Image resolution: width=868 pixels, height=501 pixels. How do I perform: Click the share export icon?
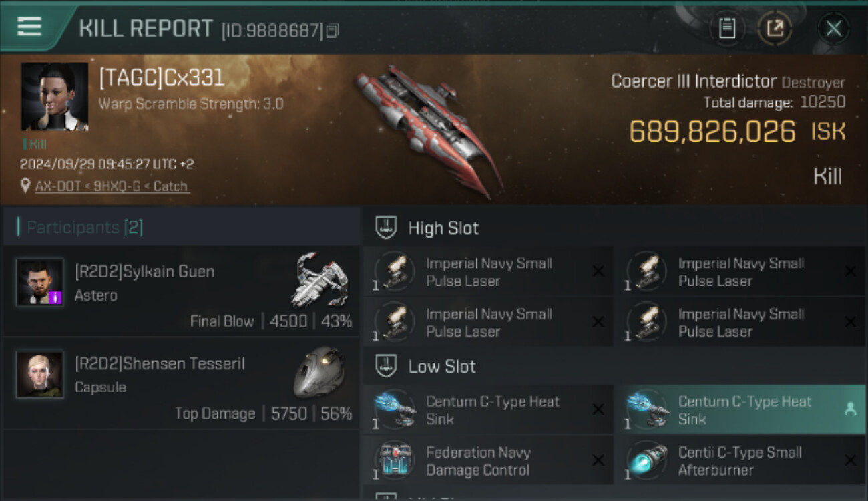point(775,28)
